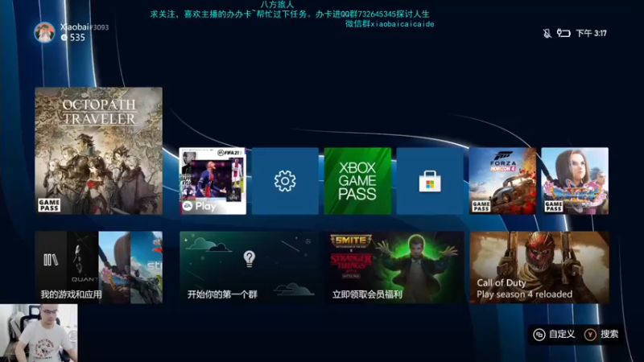Open the FIFA 21 EA Play tile

(213, 181)
